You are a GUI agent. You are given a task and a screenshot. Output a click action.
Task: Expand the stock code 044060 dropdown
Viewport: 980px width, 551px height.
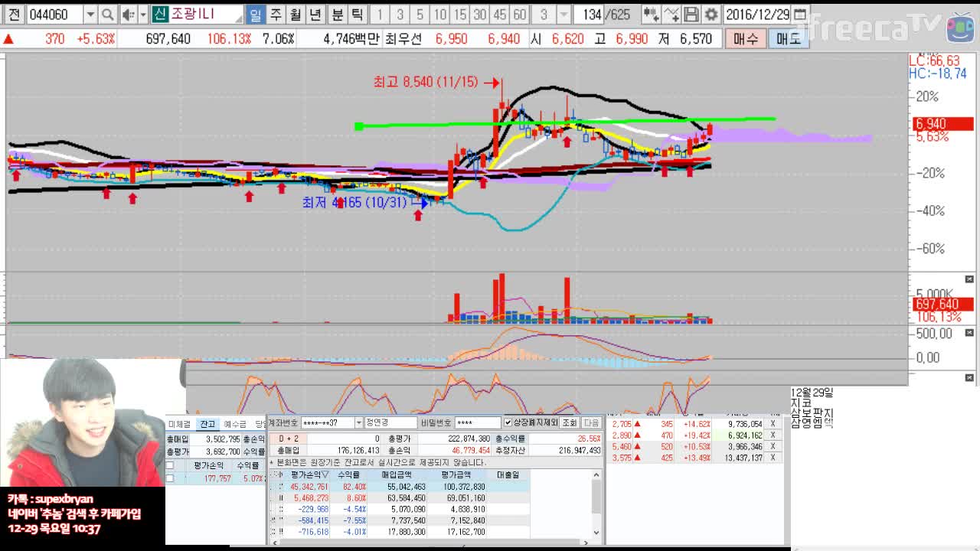point(90,15)
